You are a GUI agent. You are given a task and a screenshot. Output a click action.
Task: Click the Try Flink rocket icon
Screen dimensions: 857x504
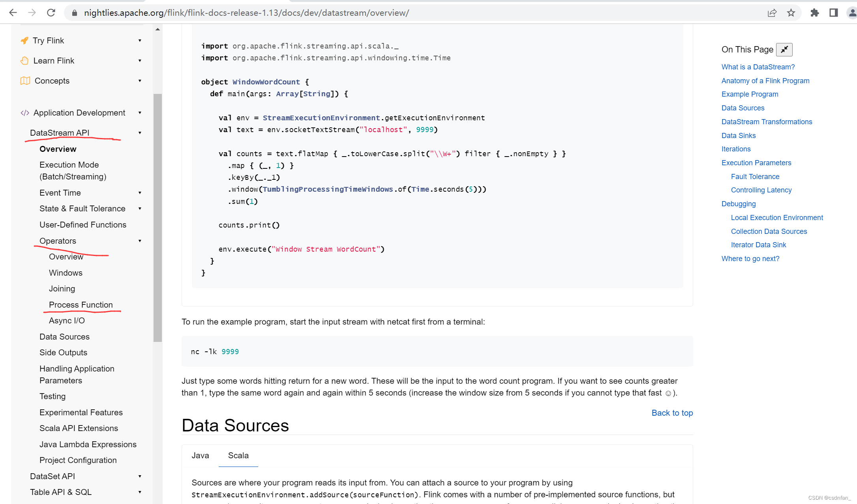24,41
